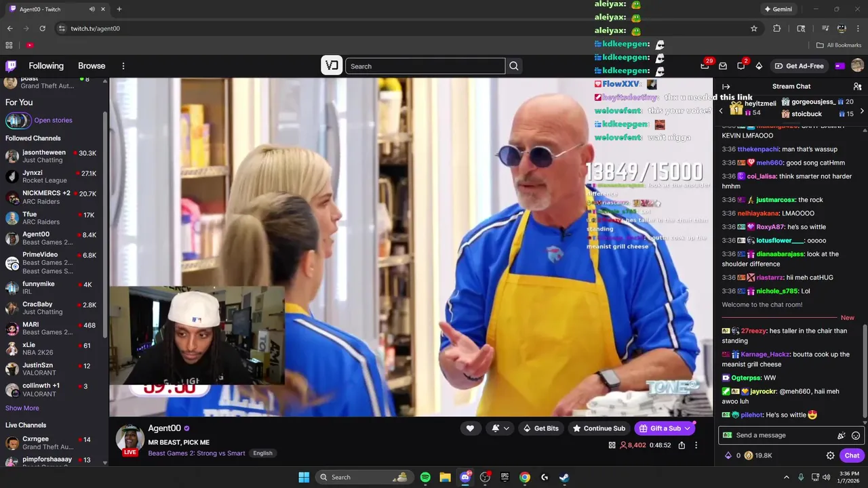Screen dimensions: 868x488
Task: Show next gift leaderboard entries
Action: click(862, 110)
